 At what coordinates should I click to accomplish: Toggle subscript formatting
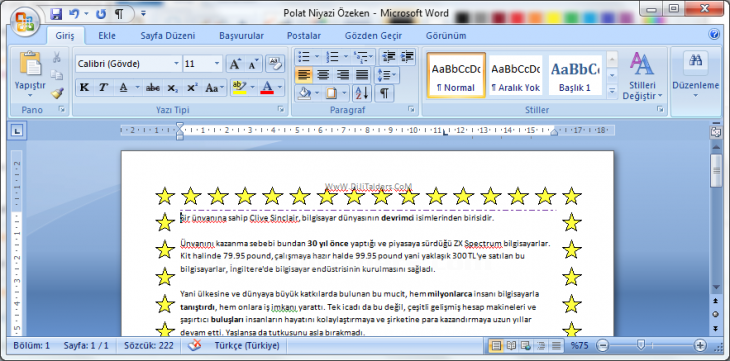pos(172,88)
